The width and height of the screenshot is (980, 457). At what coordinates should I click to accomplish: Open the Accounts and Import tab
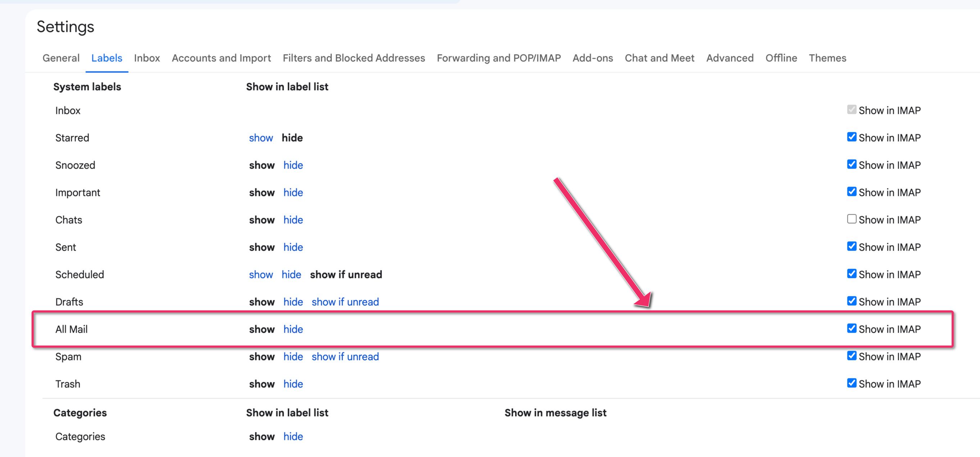[x=221, y=58]
